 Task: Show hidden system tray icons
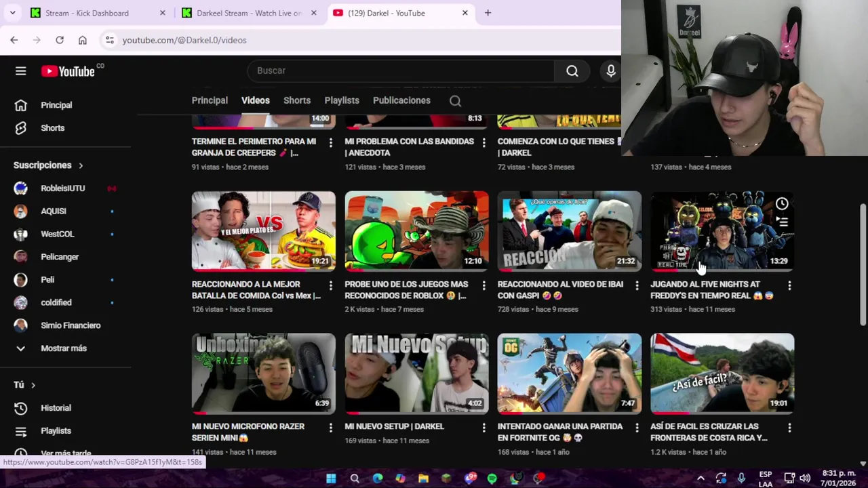pyautogui.click(x=701, y=479)
